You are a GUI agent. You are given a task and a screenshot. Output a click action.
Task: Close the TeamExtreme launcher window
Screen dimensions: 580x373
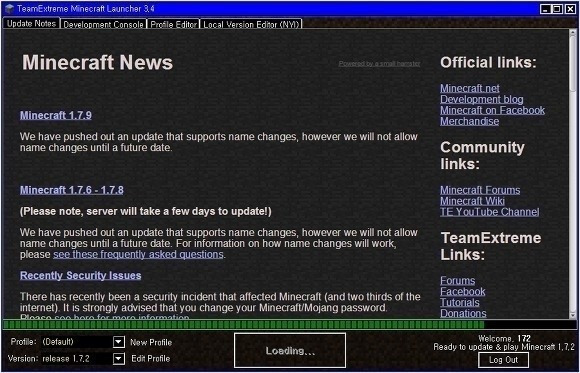570,9
